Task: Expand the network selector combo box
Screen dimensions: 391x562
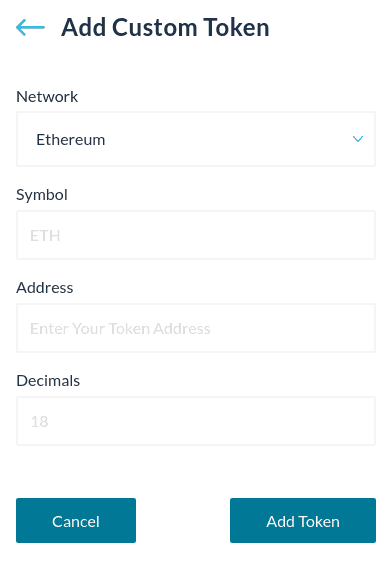Action: tap(196, 139)
